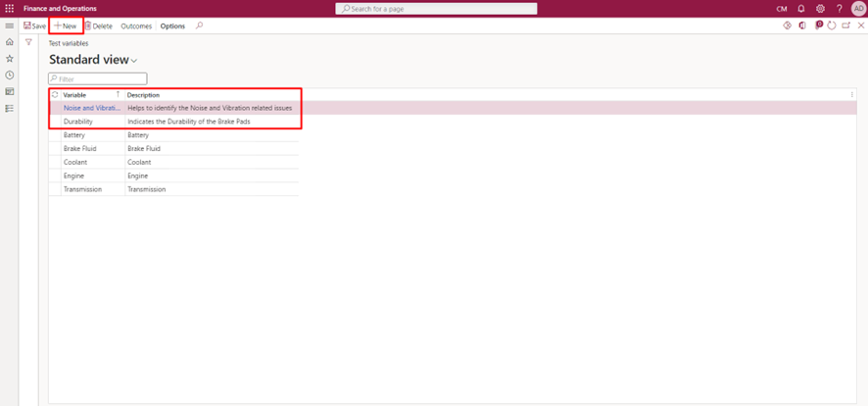Image resolution: width=868 pixels, height=406 pixels.
Task: Delete the selected variable
Action: coord(98,26)
